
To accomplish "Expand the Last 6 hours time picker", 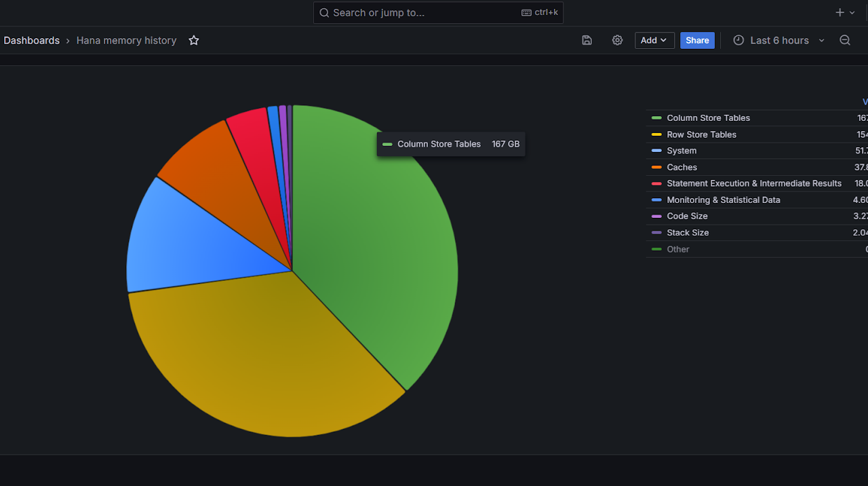I will [780, 41].
